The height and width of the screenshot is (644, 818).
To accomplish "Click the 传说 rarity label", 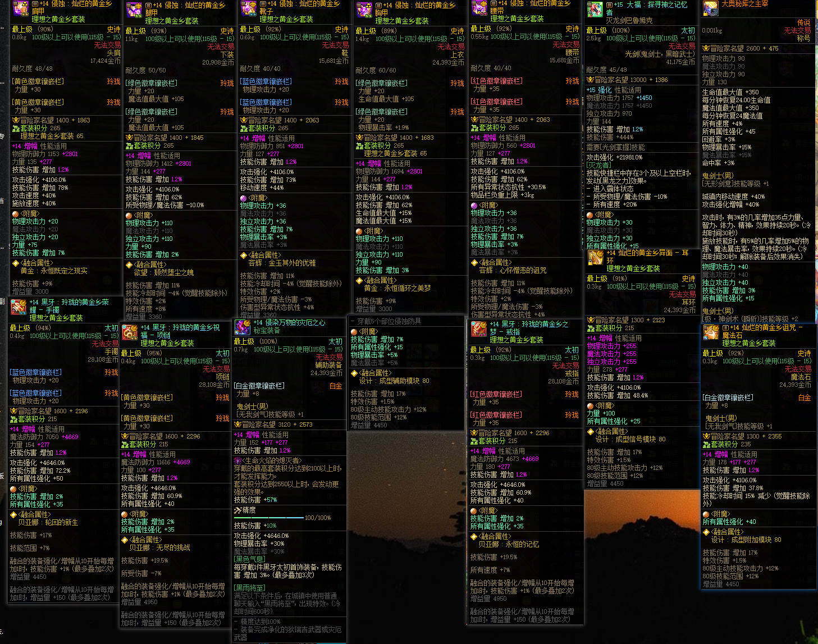I will 804,23.
